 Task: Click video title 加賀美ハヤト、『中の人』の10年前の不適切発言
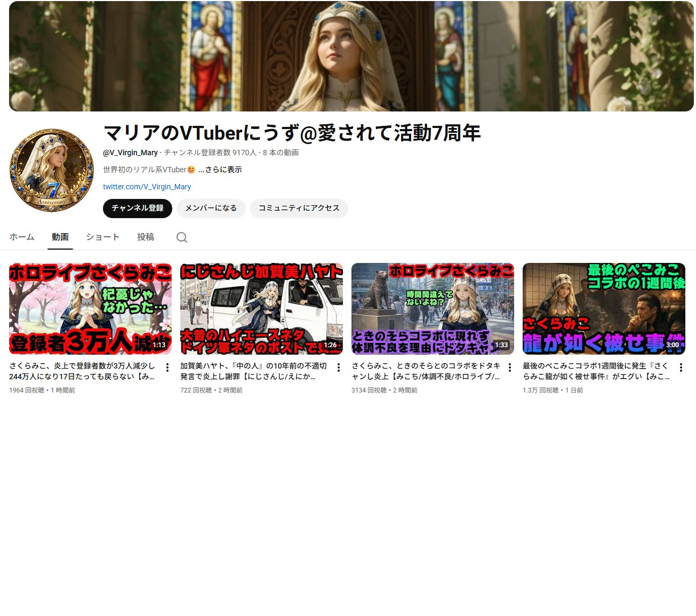click(253, 371)
